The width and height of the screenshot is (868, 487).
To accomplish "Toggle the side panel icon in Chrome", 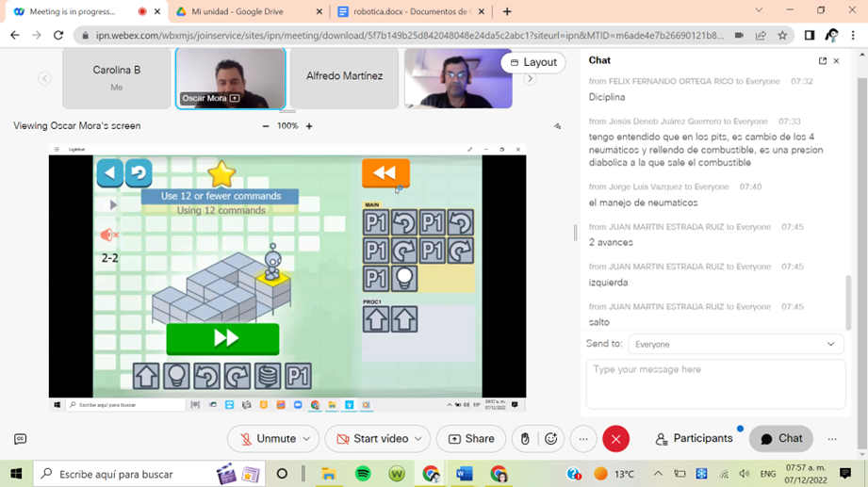I will pyautogui.click(x=810, y=36).
